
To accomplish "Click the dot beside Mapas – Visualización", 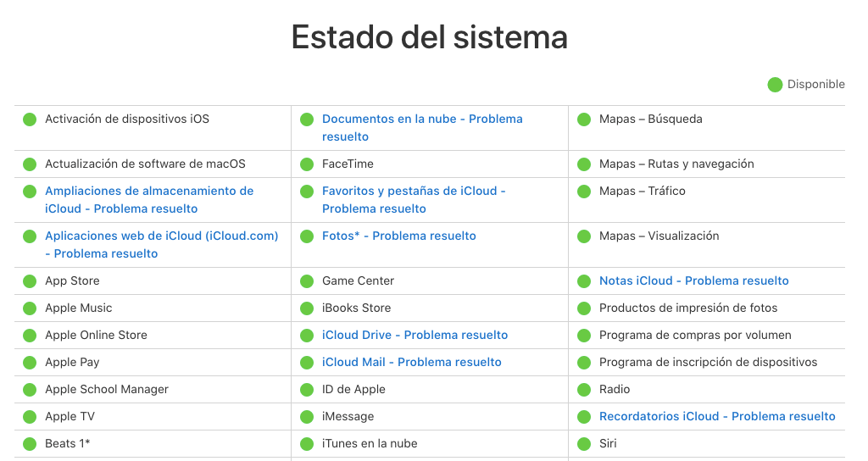I will coord(584,236).
